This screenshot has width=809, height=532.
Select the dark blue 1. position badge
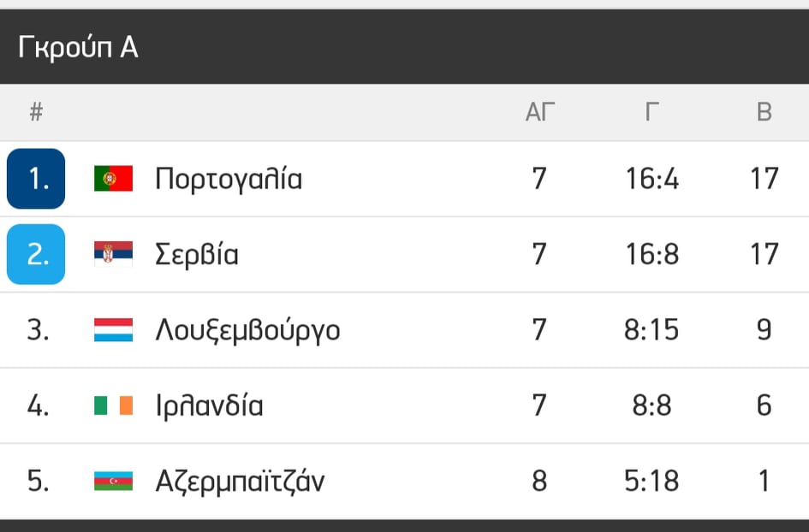click(36, 179)
